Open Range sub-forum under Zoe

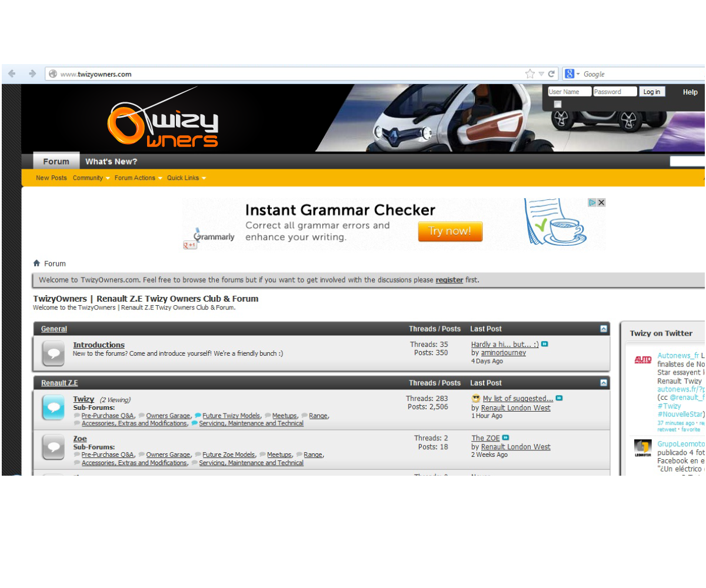tap(313, 455)
